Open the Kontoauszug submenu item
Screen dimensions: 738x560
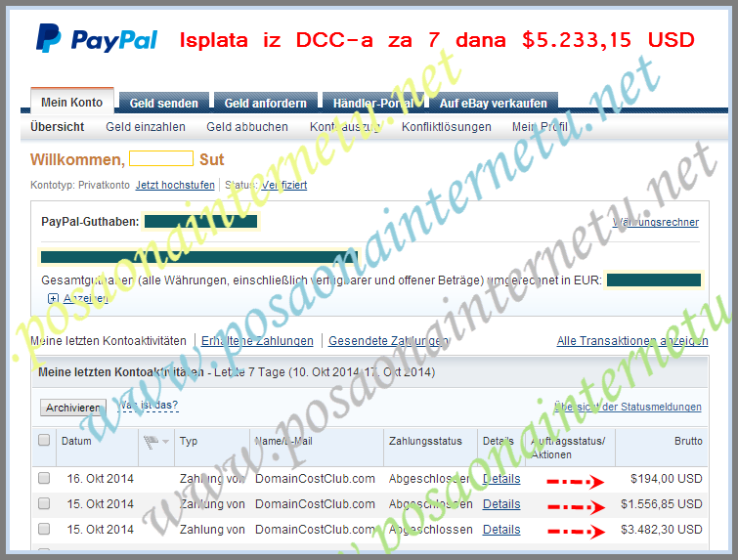click(x=345, y=127)
